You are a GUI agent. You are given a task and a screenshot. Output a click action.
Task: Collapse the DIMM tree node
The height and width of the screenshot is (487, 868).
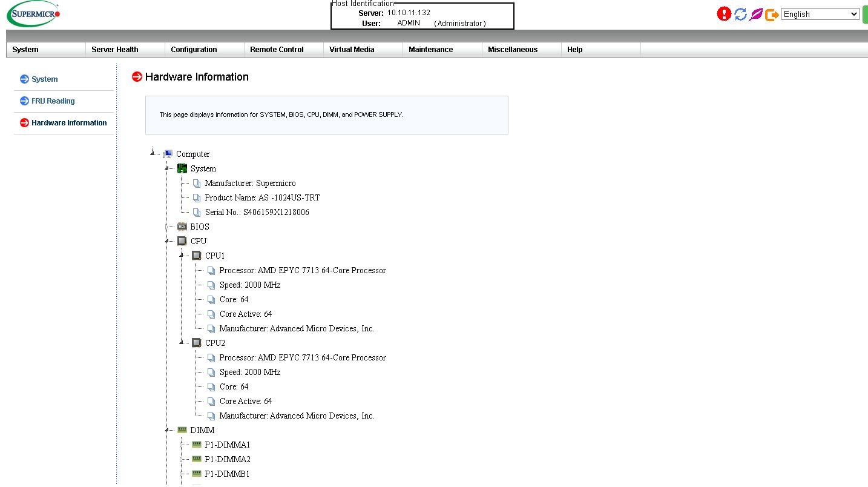click(167, 429)
